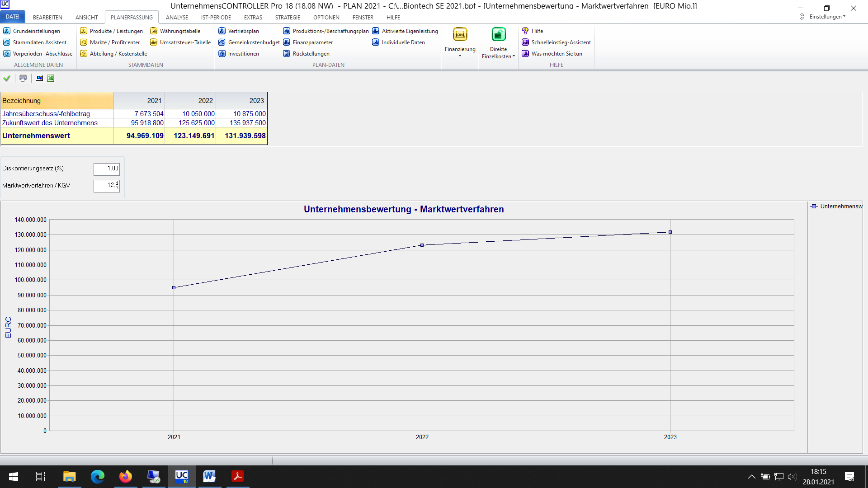Expand the Finanzierung dropdown button
This screenshot has height=488, width=868.
(460, 45)
